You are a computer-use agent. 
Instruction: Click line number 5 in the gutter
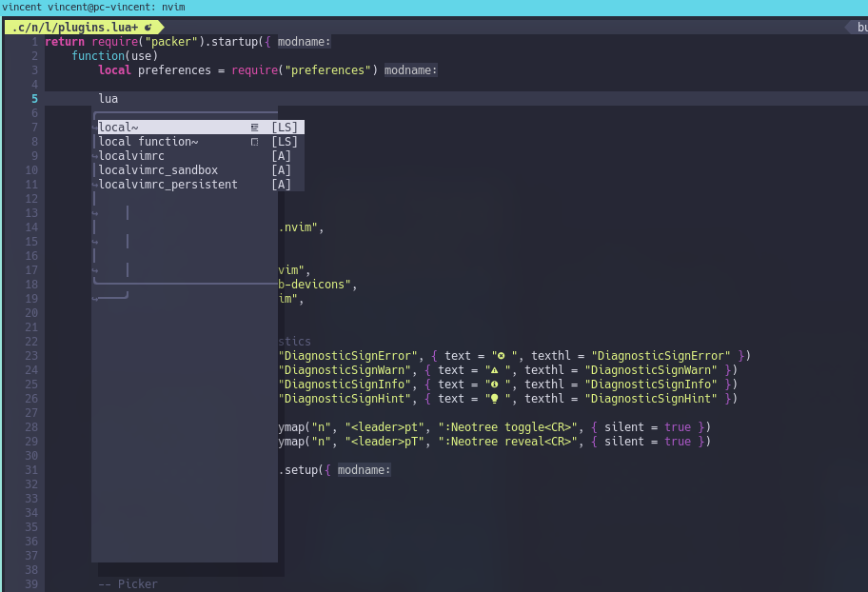(x=34, y=98)
